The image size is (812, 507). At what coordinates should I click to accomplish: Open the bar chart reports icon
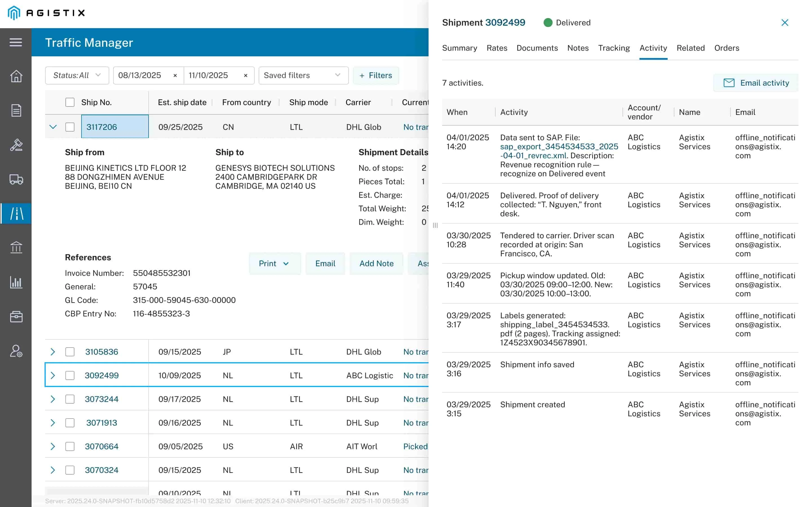(x=16, y=282)
